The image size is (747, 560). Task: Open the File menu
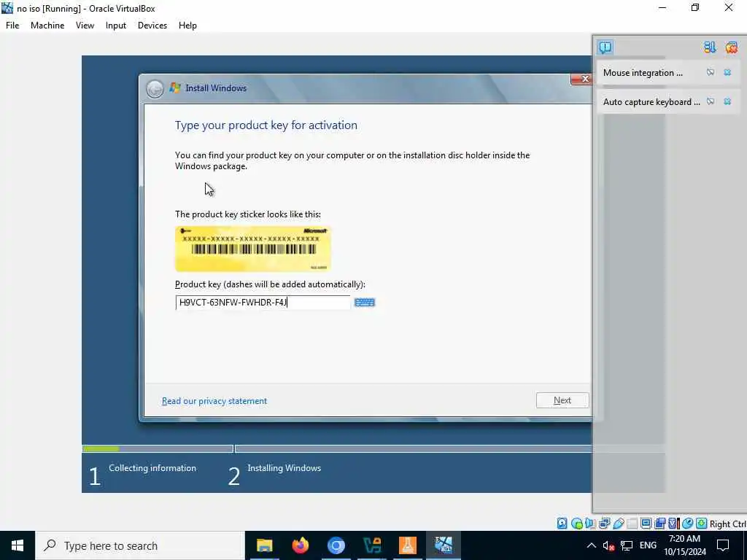pos(12,26)
